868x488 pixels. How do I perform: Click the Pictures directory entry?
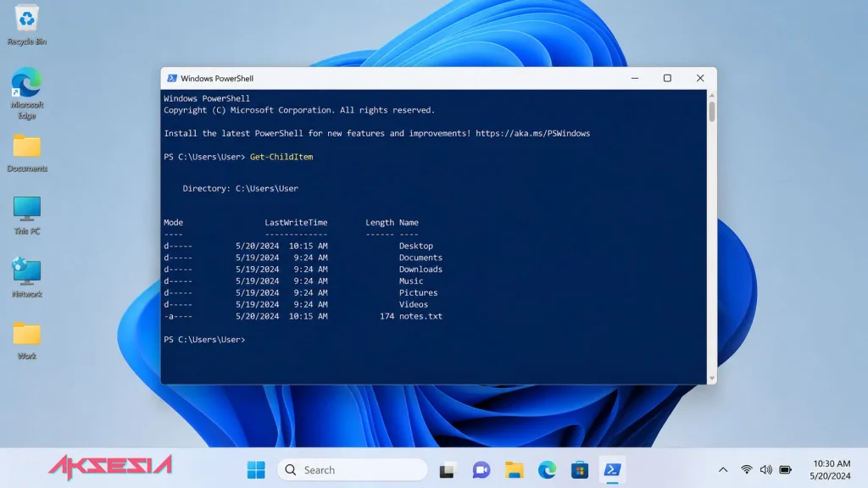418,292
